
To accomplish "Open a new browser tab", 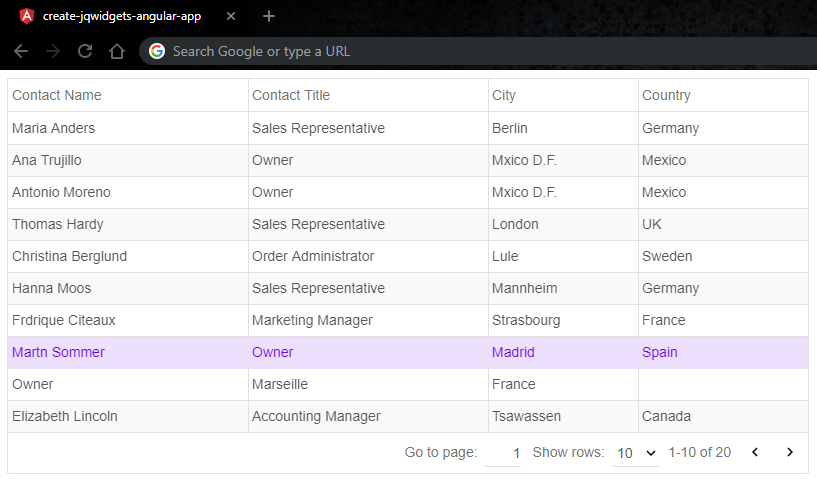I will (268, 16).
